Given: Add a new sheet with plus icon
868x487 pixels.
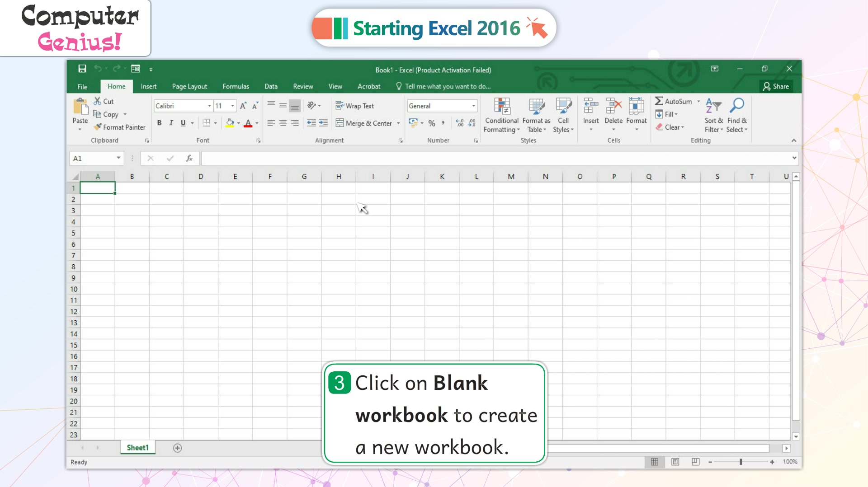Looking at the screenshot, I should 178,448.
